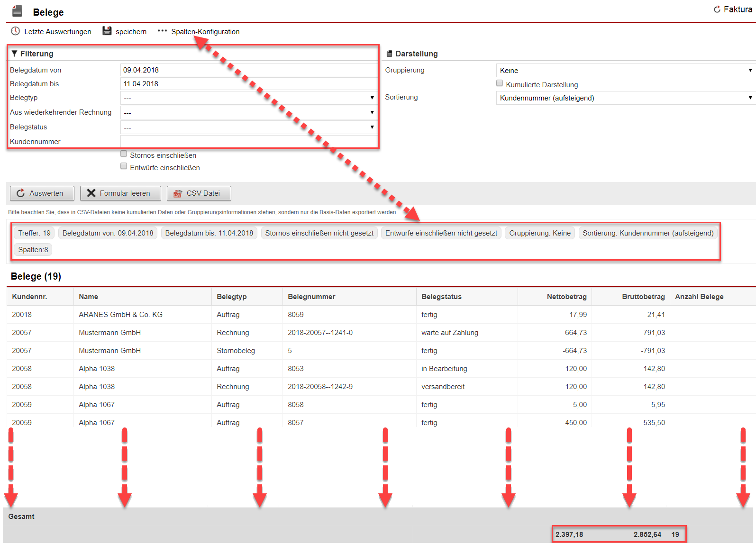The width and height of the screenshot is (756, 545).
Task: Click the CSV file icon
Action: pyautogui.click(x=178, y=193)
